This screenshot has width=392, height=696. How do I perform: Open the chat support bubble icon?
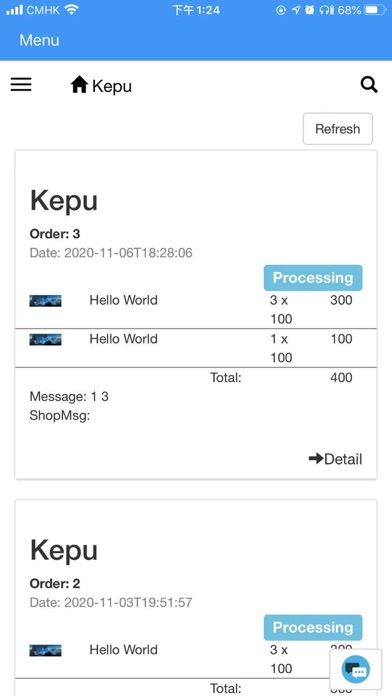(x=356, y=669)
